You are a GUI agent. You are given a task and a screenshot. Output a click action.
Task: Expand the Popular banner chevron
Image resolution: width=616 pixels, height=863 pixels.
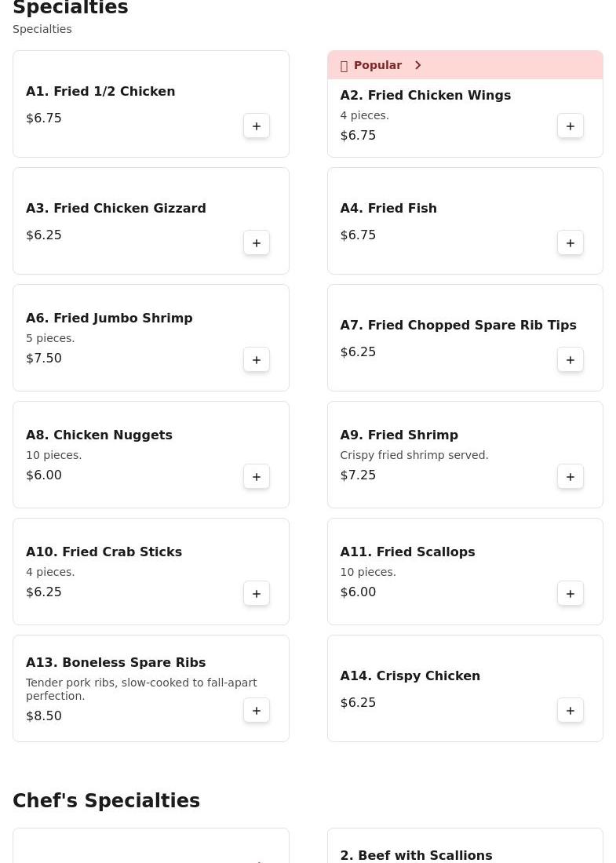(x=417, y=65)
